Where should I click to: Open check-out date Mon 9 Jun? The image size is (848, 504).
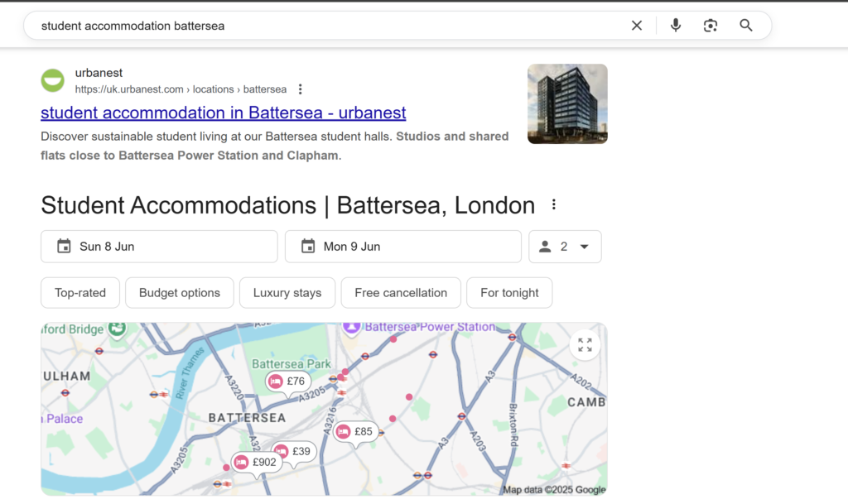pyautogui.click(x=403, y=247)
